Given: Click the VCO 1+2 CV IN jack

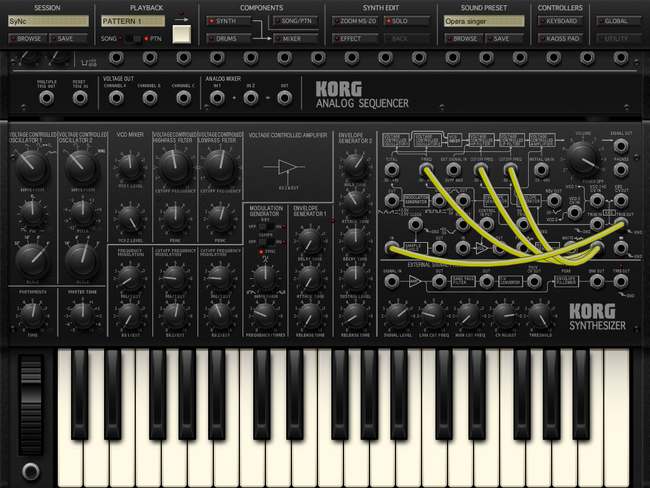Looking at the screenshot, I should click(x=597, y=201).
